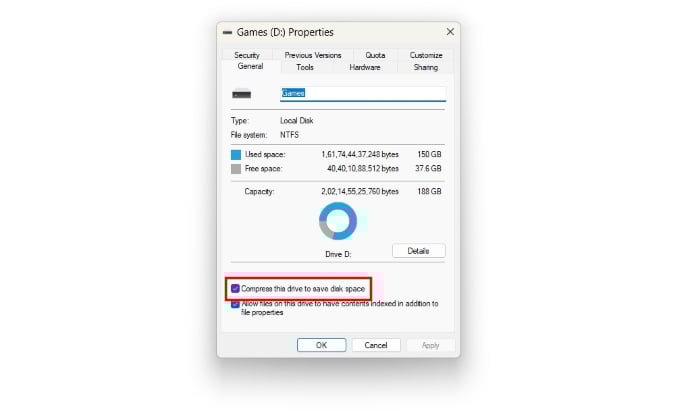Switch to the Tools tab
680x413 pixels.
point(305,67)
